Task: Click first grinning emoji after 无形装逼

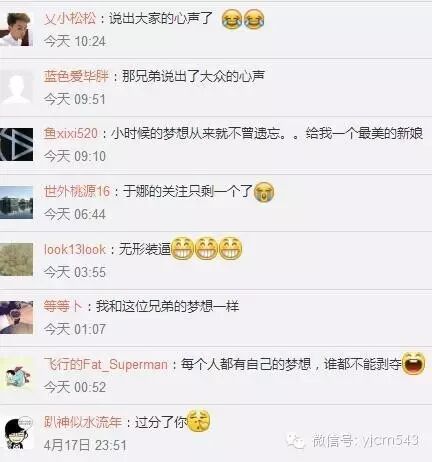Action: [182, 249]
